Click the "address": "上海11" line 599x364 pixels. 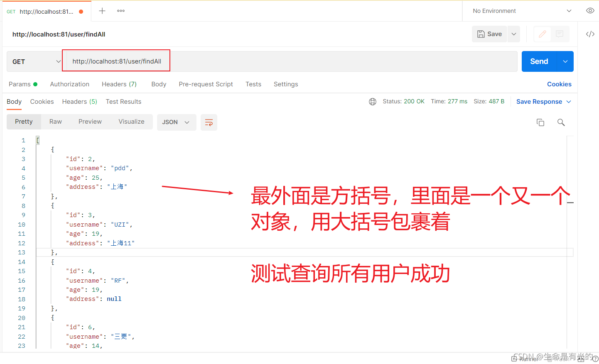click(100, 243)
